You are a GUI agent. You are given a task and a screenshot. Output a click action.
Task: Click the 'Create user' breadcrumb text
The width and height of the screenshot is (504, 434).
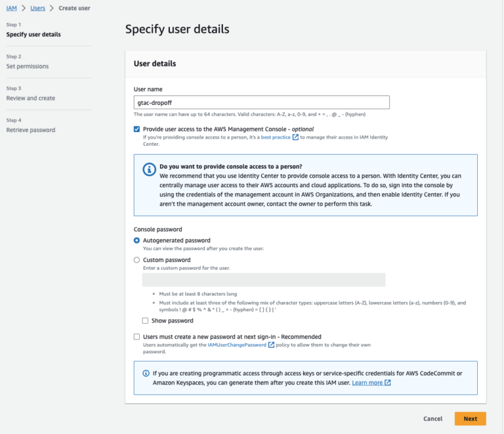[74, 8]
